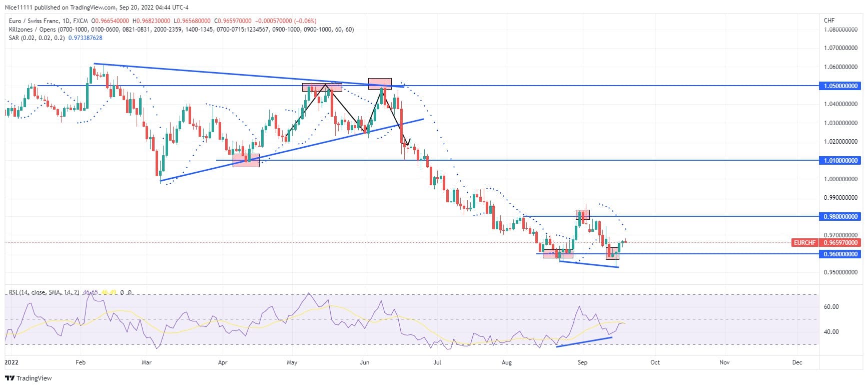Click the high value H0.968230000 in the header
The width and height of the screenshot is (868, 387).
pos(152,21)
